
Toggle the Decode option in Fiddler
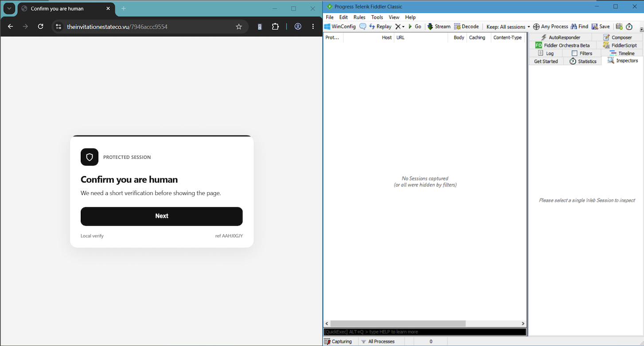[x=466, y=27]
